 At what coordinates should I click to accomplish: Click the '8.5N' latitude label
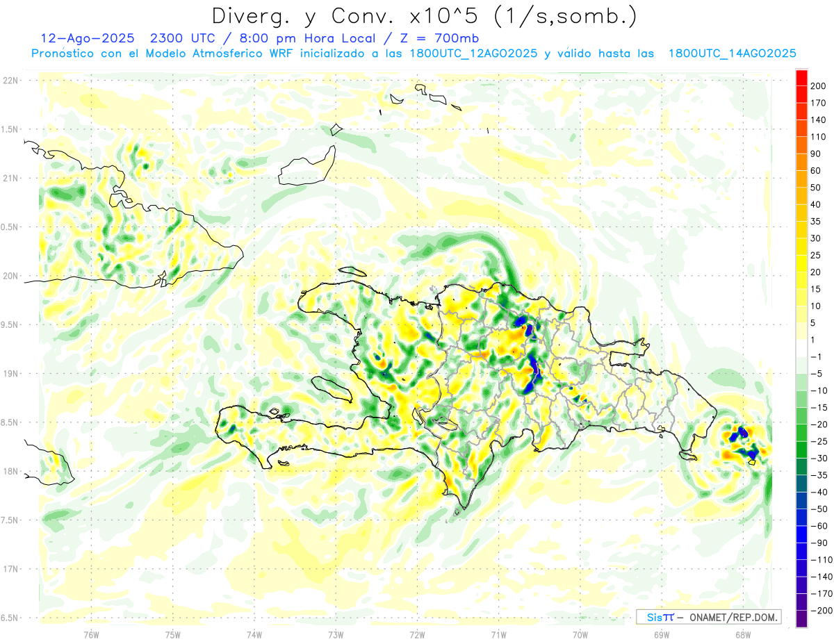pyautogui.click(x=10, y=422)
